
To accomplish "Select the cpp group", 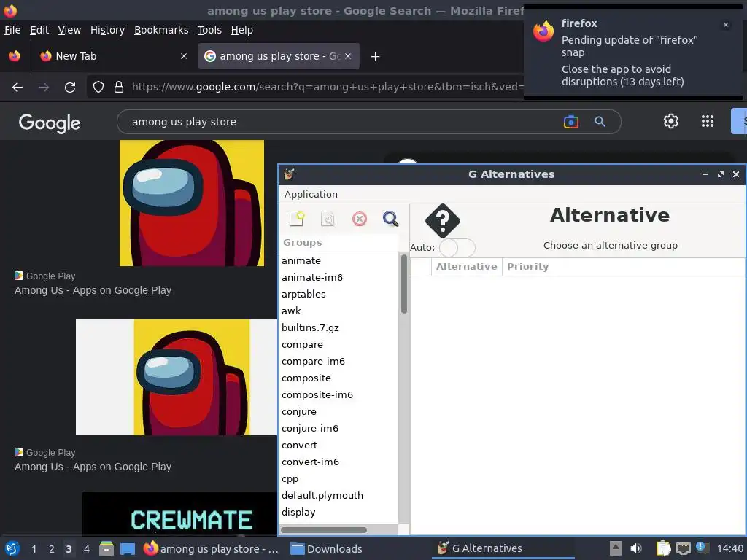I will click(x=290, y=478).
